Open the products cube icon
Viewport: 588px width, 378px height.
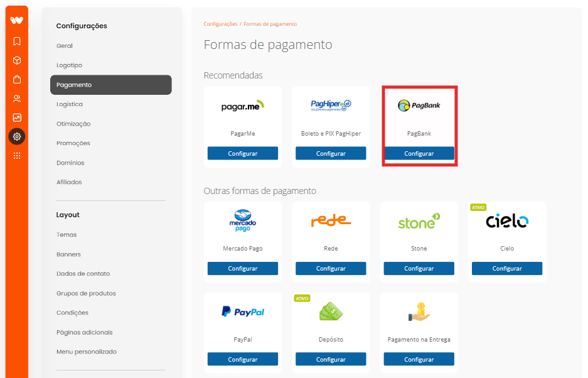17,60
